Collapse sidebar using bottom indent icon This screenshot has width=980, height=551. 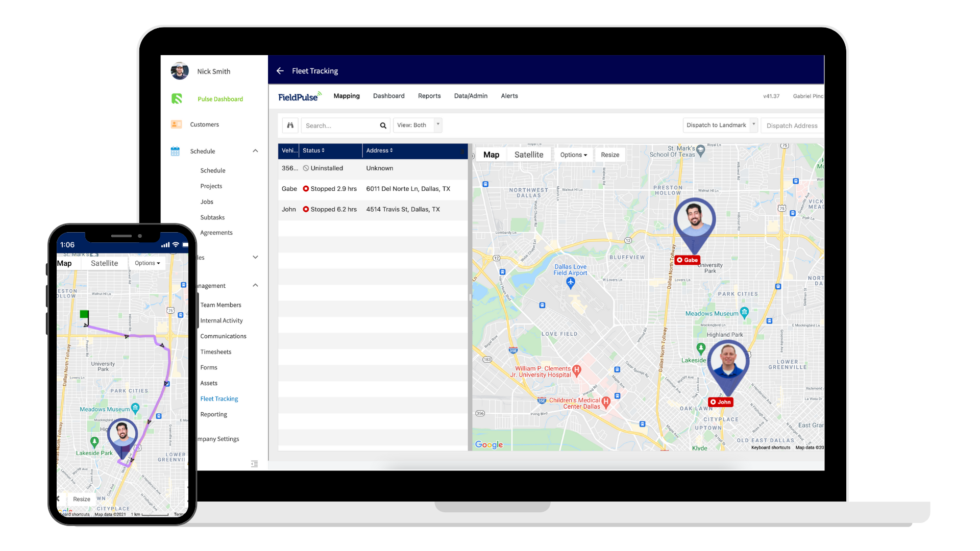pyautogui.click(x=254, y=464)
